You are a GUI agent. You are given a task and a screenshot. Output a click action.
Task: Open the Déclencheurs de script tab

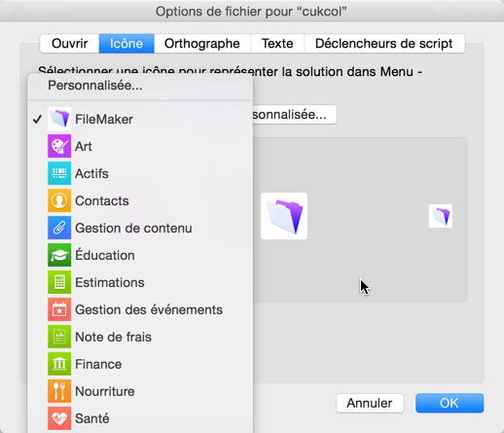pyautogui.click(x=384, y=44)
